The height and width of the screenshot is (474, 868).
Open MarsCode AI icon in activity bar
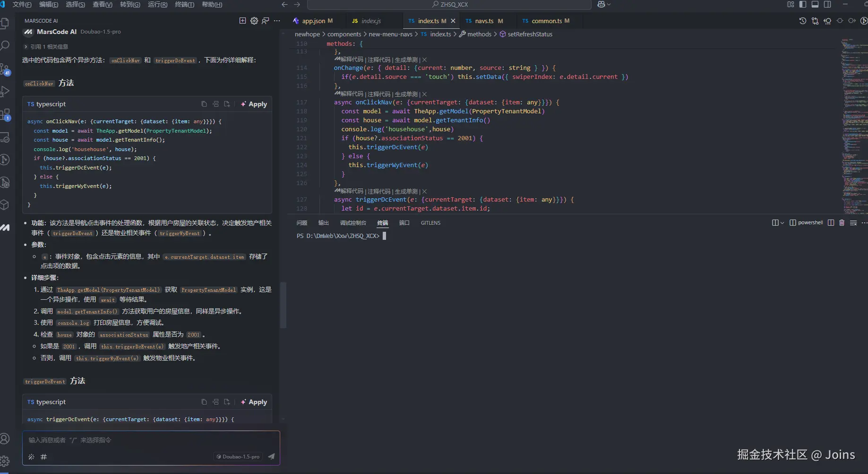(5, 228)
